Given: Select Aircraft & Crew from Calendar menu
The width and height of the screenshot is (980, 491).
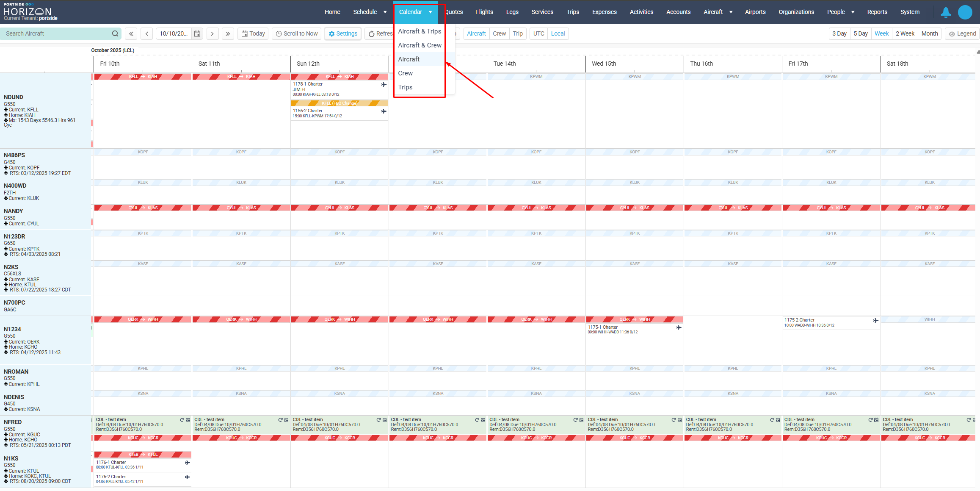Looking at the screenshot, I should tap(420, 45).
